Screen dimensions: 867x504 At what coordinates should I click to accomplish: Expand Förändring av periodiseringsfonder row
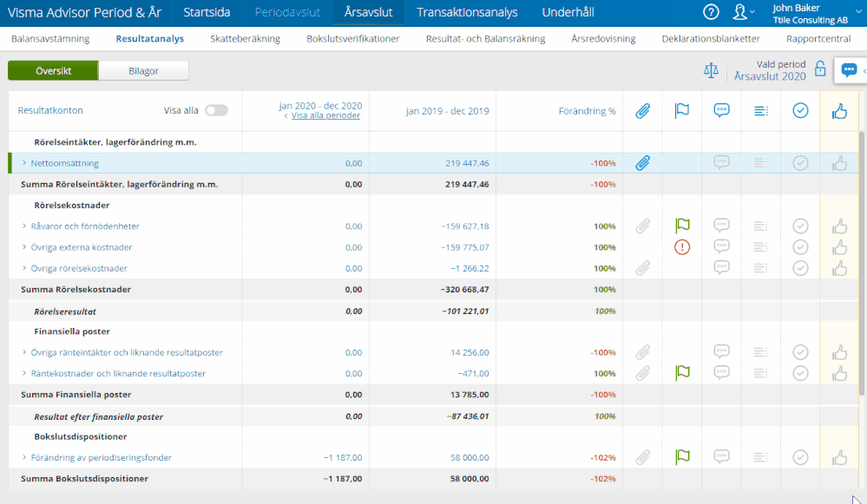(x=24, y=457)
